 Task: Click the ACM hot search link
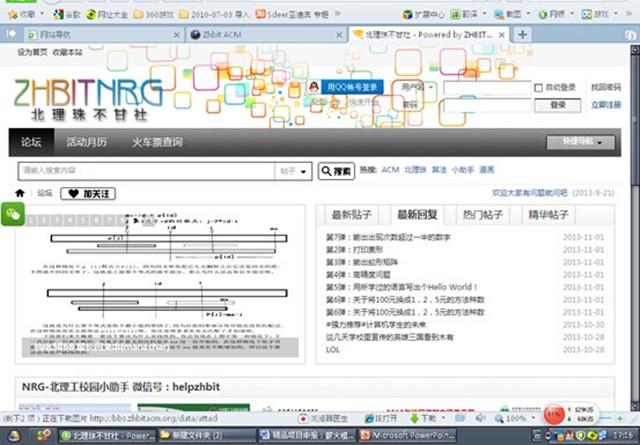[390, 170]
